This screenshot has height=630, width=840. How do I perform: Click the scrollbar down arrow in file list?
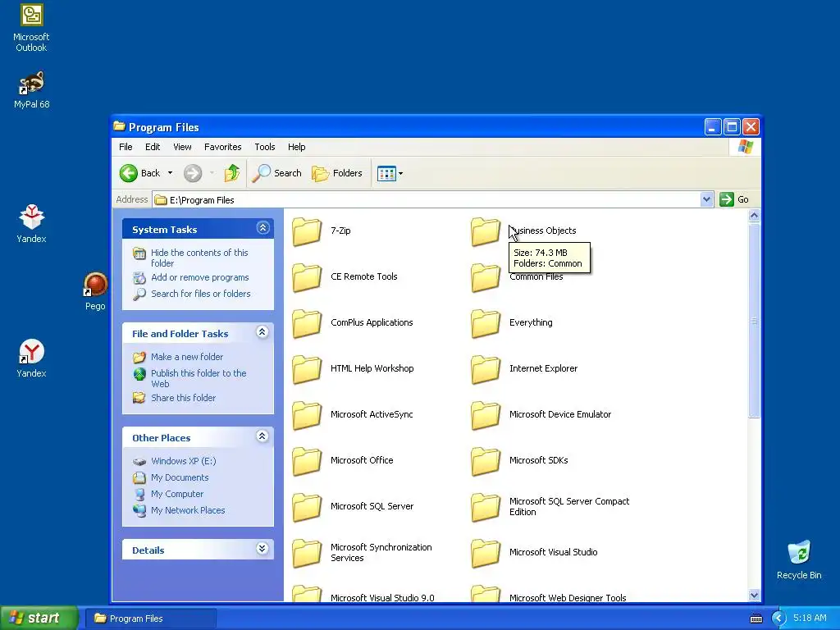(x=755, y=596)
